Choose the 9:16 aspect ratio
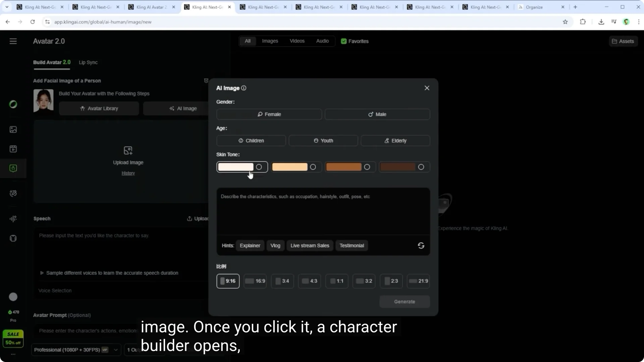Screen dimensions: 644x362 [x=228, y=281]
